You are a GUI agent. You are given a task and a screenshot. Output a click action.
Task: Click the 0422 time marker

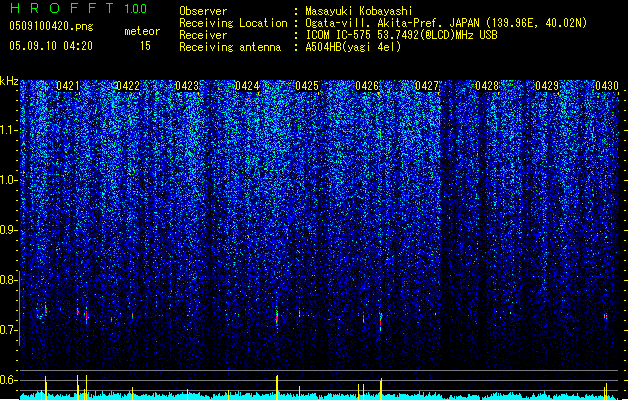click(x=128, y=86)
